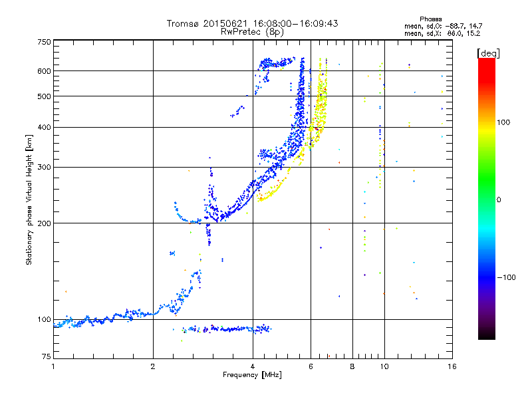Click the 'Stationary phase Virtual Height [km]' y-axis label
This screenshot has height=399, width=532.
29,199
